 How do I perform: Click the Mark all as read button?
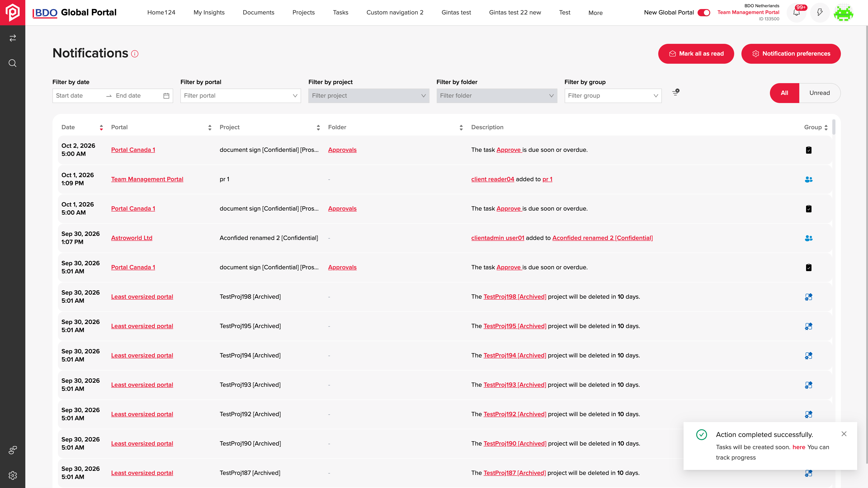pos(696,54)
